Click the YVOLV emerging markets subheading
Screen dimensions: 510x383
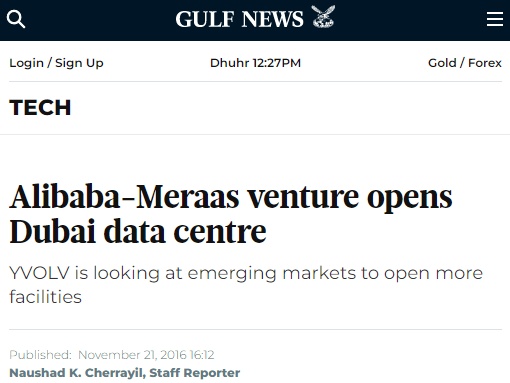click(246, 285)
